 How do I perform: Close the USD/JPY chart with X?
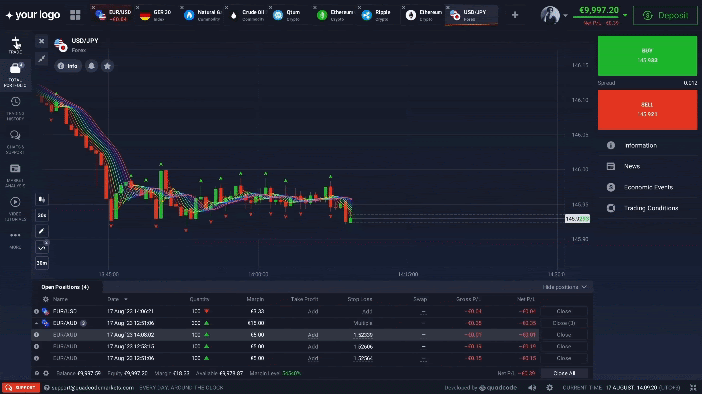click(42, 41)
